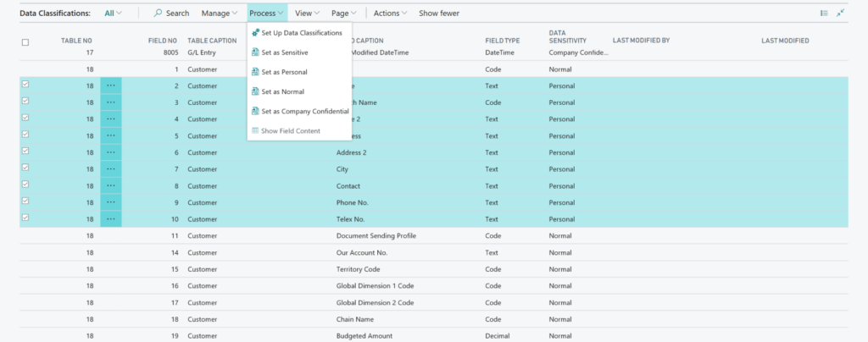This screenshot has height=342, width=868.
Task: Click the Set as Sensitive icon
Action: coord(255,52)
